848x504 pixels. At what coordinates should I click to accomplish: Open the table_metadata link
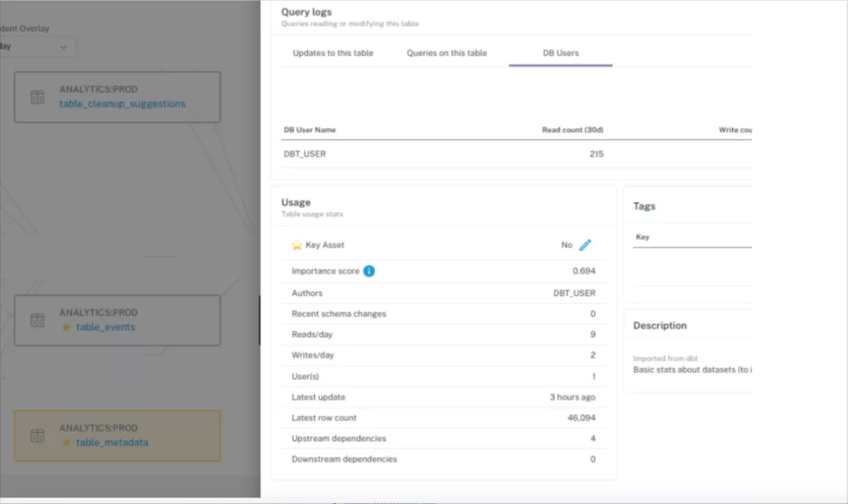112,443
